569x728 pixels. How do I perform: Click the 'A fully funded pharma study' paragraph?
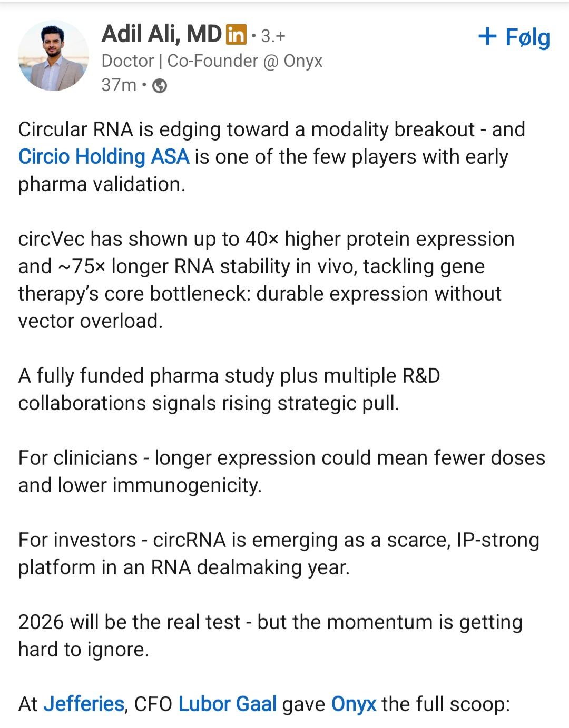pyautogui.click(x=229, y=390)
